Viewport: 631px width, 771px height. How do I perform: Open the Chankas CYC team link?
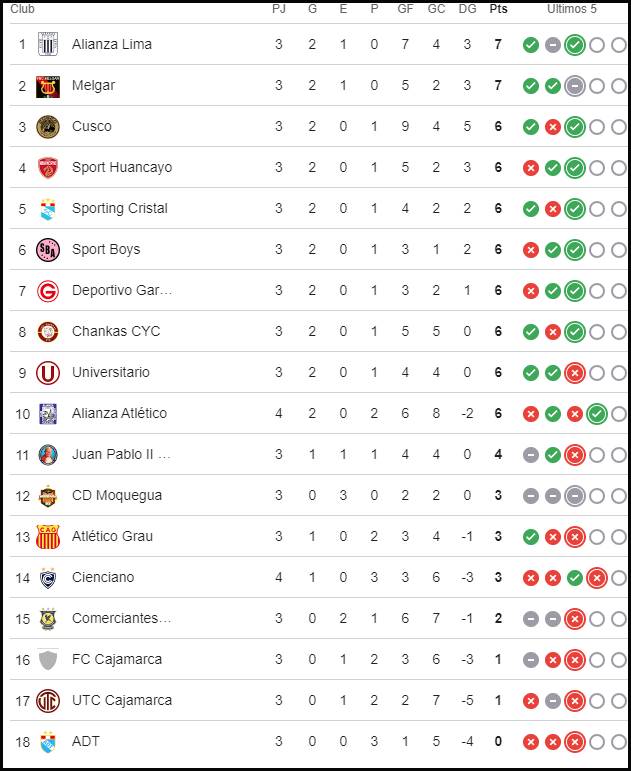click(116, 331)
